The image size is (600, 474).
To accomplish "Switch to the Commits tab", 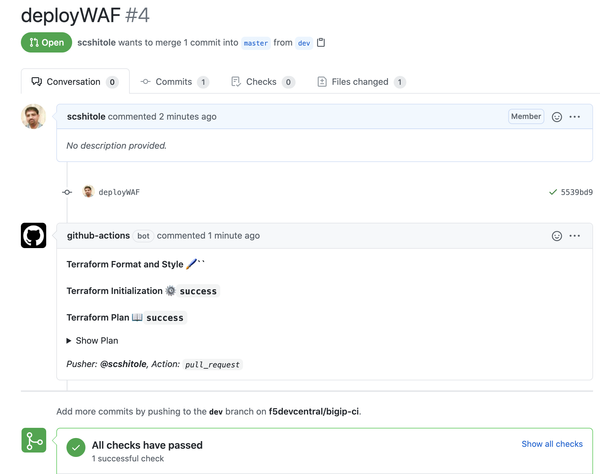I will point(174,82).
